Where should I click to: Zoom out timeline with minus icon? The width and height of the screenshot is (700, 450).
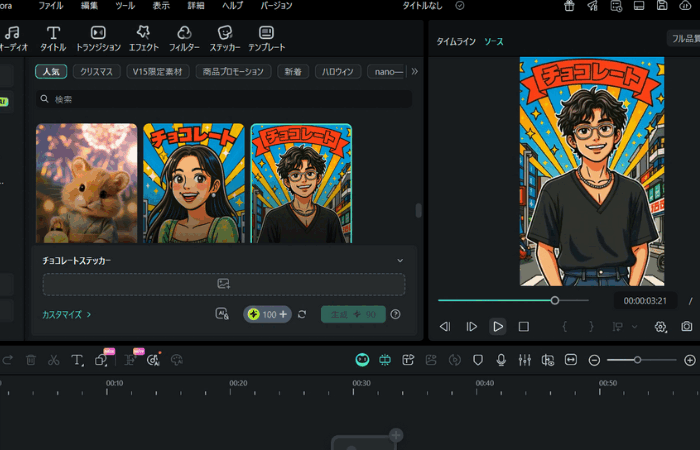(x=594, y=360)
